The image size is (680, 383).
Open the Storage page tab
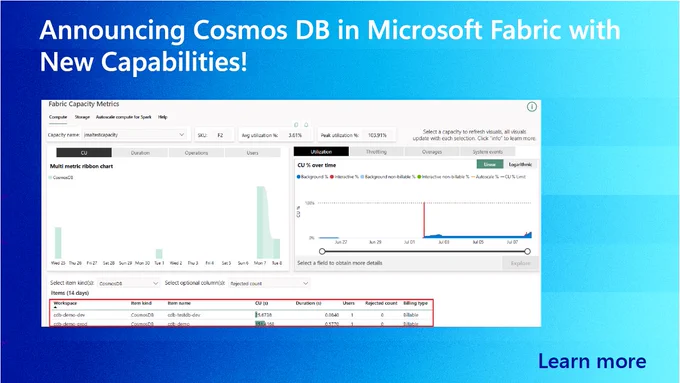(x=82, y=117)
